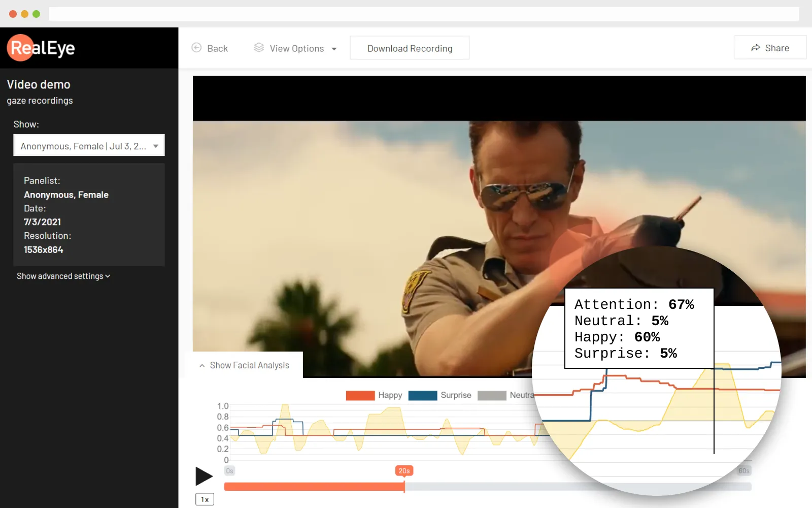This screenshot has width=812, height=508.
Task: Toggle the Surprise series in the chart legend
Action: pyautogui.click(x=439, y=395)
